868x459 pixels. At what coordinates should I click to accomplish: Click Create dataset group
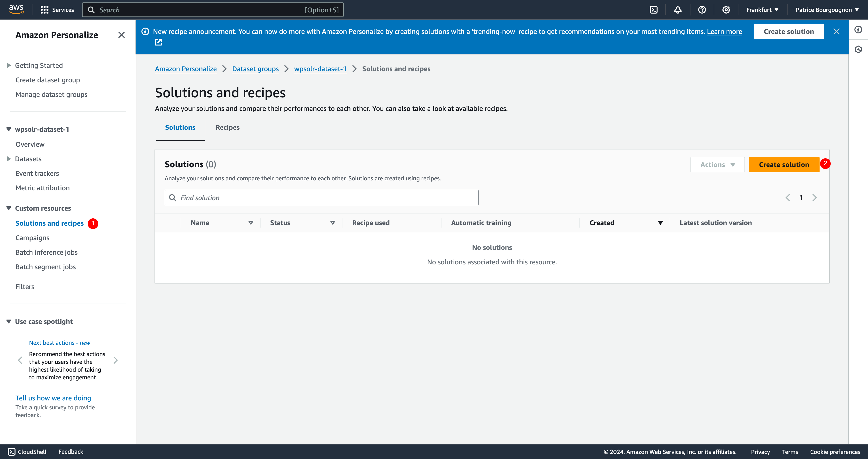(47, 80)
